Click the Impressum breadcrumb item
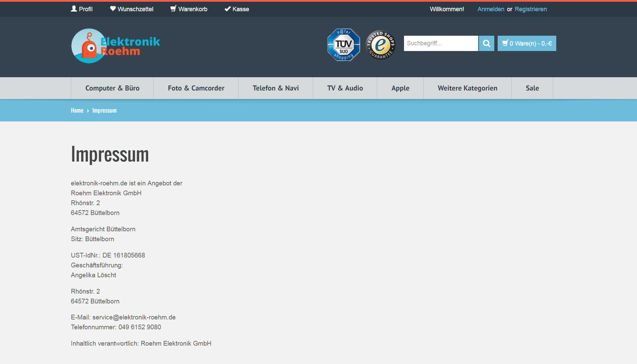 point(104,111)
